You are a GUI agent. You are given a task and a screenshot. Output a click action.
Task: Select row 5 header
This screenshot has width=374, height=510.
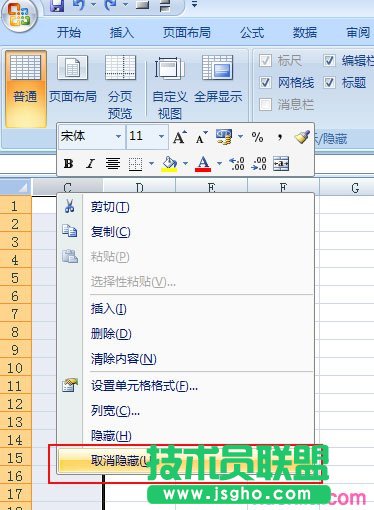[16, 278]
